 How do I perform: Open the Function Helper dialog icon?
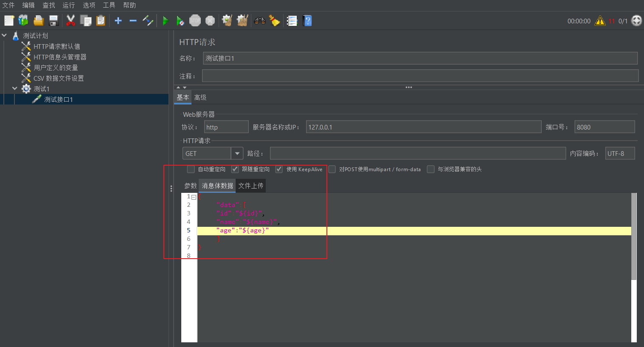point(292,20)
